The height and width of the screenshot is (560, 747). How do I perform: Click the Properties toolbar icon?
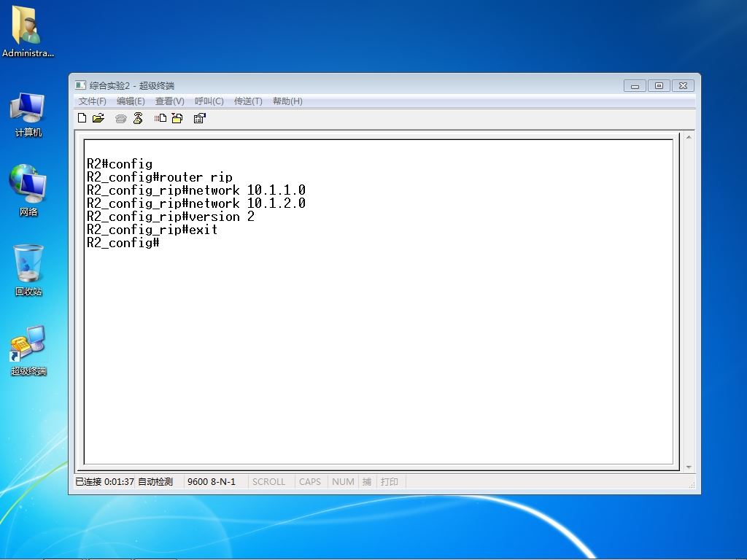coord(200,118)
